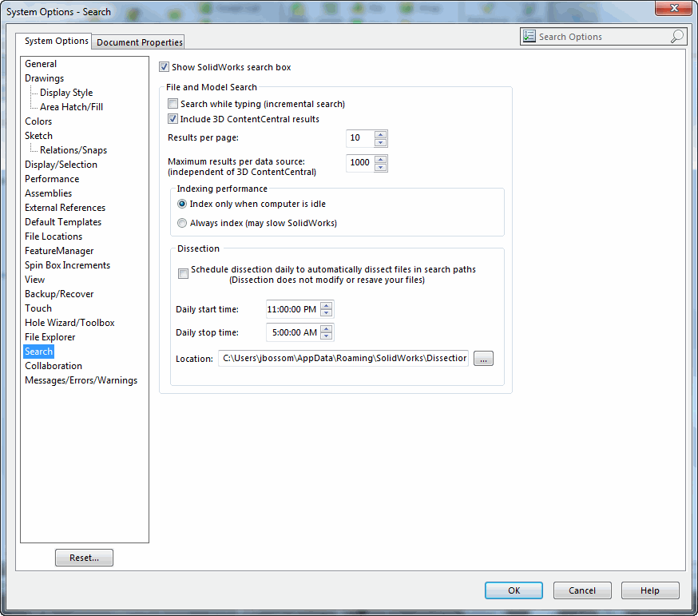Decrease Daily start time spinner
The image size is (698, 616).
(x=327, y=313)
